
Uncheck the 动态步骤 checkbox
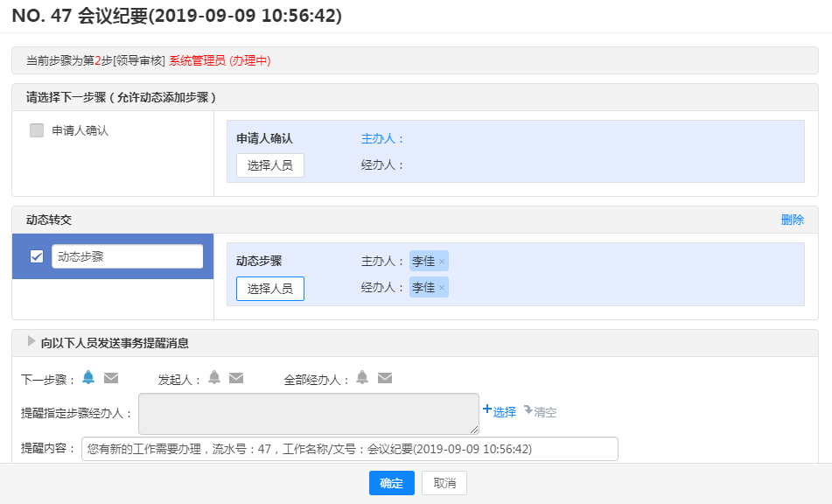click(x=37, y=256)
